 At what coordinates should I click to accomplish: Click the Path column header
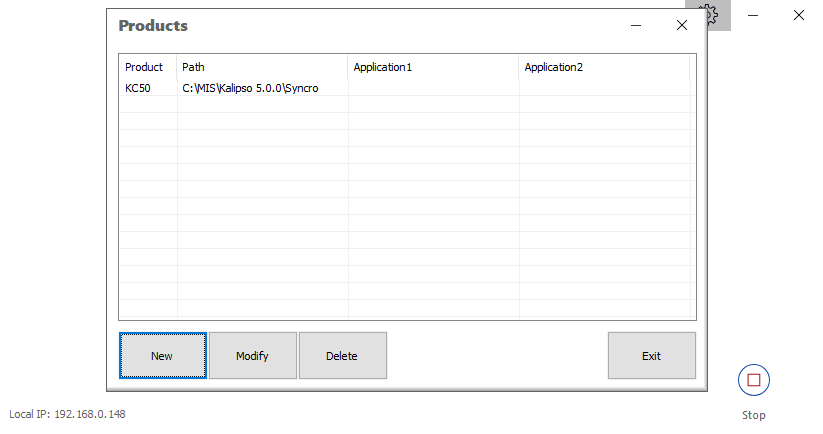[x=262, y=67]
